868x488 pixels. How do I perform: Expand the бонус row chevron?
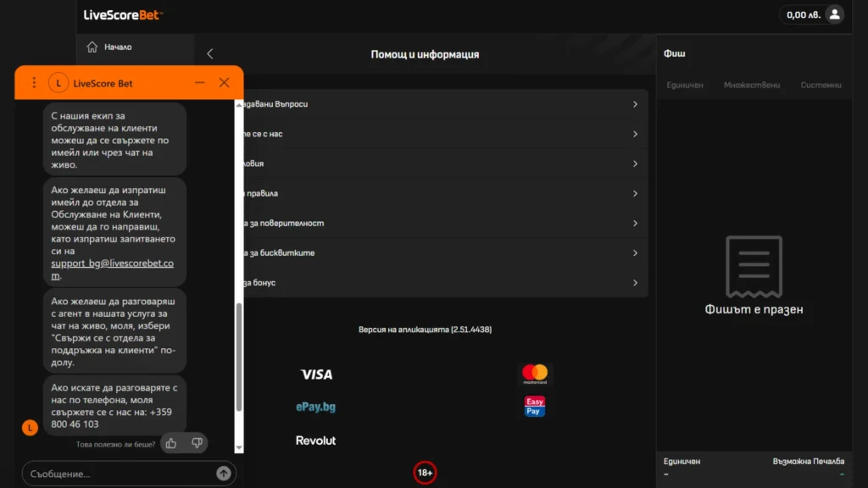tap(635, 283)
